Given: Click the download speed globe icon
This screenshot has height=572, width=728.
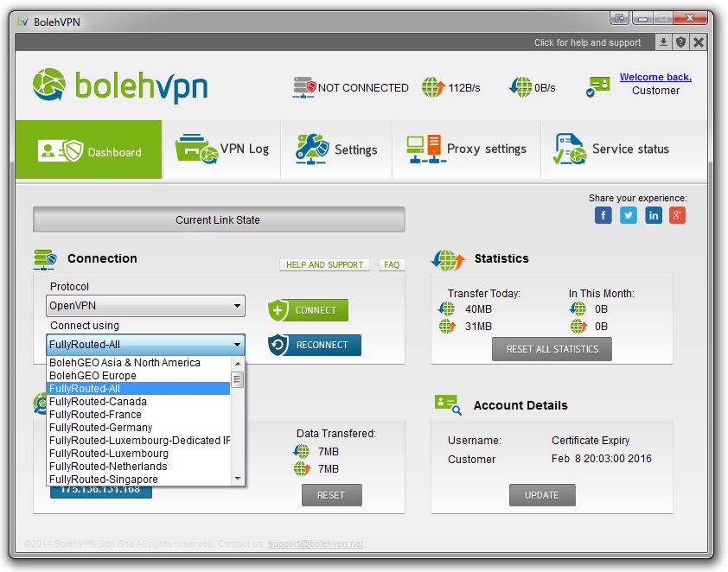Looking at the screenshot, I should [520, 87].
